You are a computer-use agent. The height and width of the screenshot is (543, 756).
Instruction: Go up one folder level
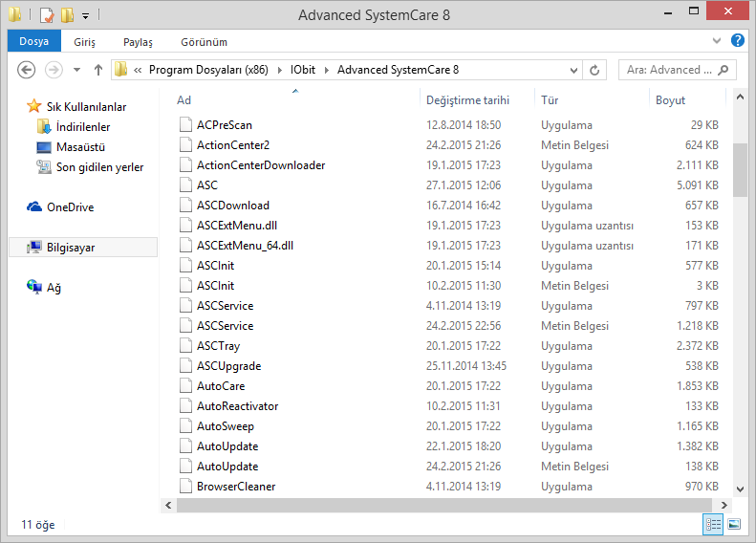click(97, 70)
